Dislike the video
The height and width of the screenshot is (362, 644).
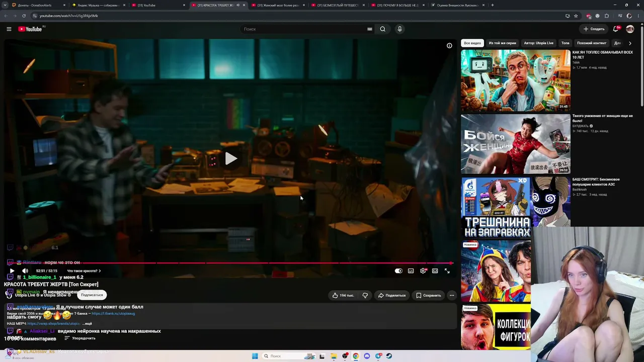point(365,296)
